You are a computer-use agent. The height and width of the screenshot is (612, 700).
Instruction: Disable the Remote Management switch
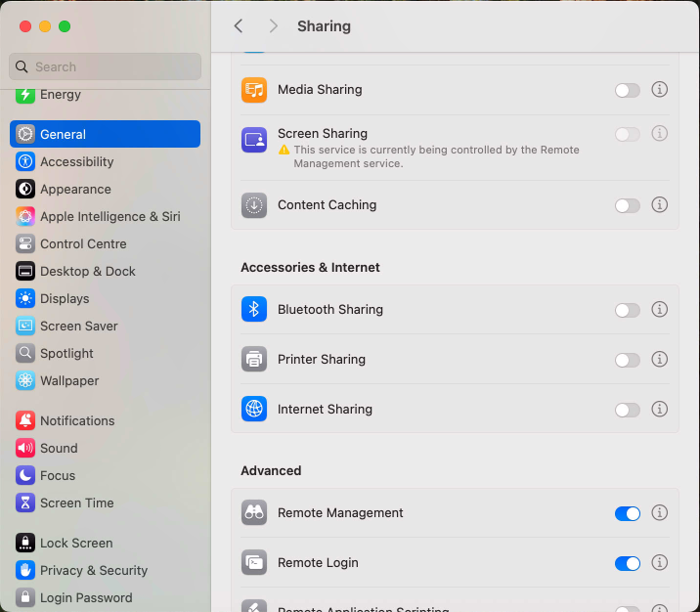tap(628, 514)
